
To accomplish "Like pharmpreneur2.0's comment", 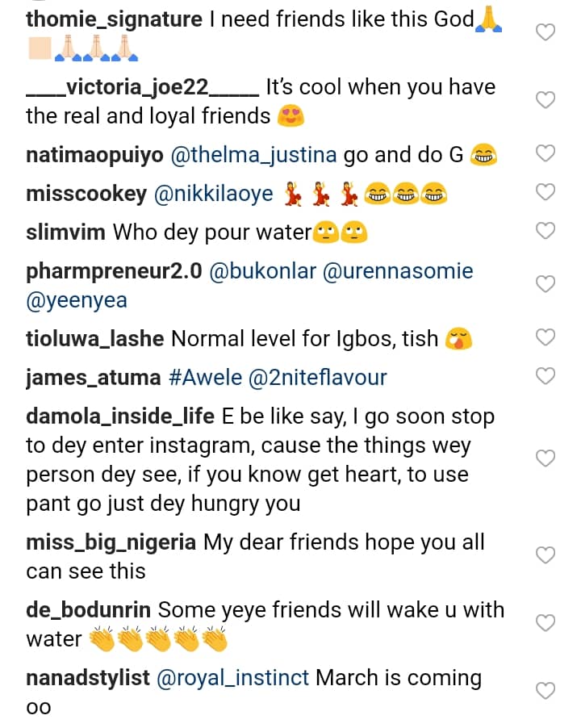I will pos(546,284).
